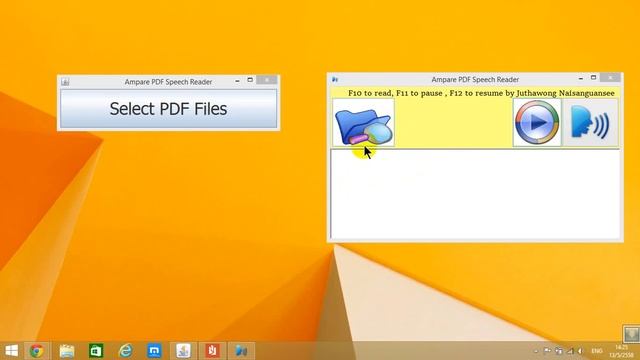Click the speaking head voice icon
The height and width of the screenshot is (360, 640).
point(590,122)
